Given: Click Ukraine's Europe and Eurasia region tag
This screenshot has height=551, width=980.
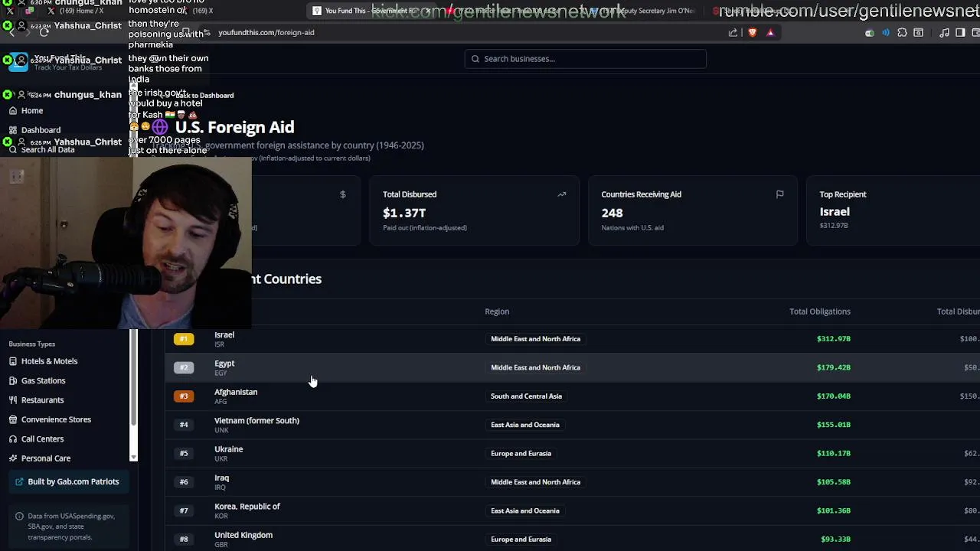Looking at the screenshot, I should pos(521,454).
